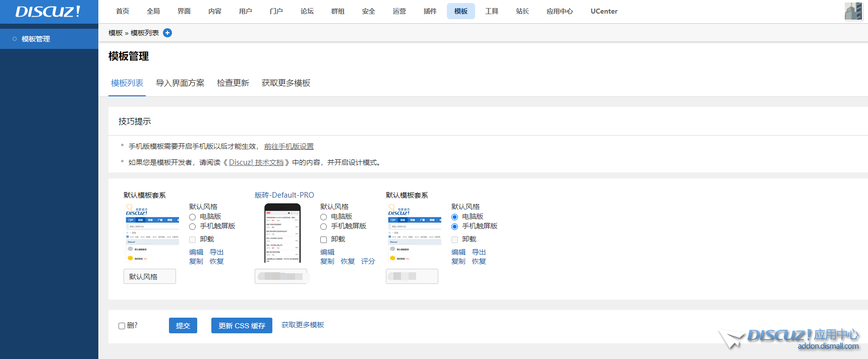Click the 更新 CSS 缓存 button
The image size is (868, 359).
[242, 326]
